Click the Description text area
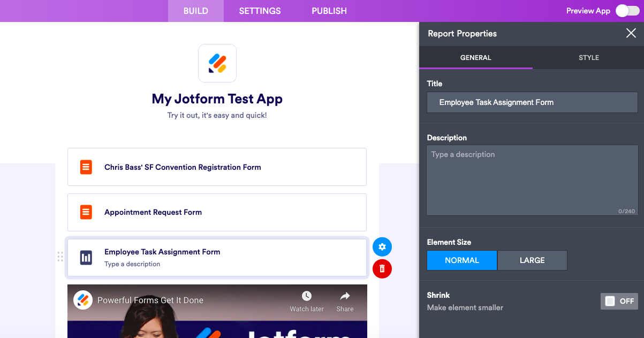This screenshot has width=644, height=338. (x=532, y=181)
